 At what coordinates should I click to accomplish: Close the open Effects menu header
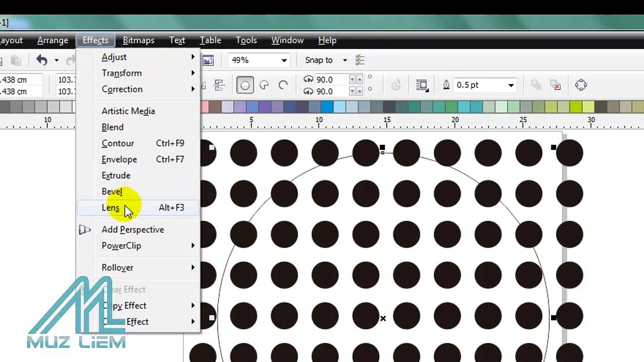(x=96, y=40)
